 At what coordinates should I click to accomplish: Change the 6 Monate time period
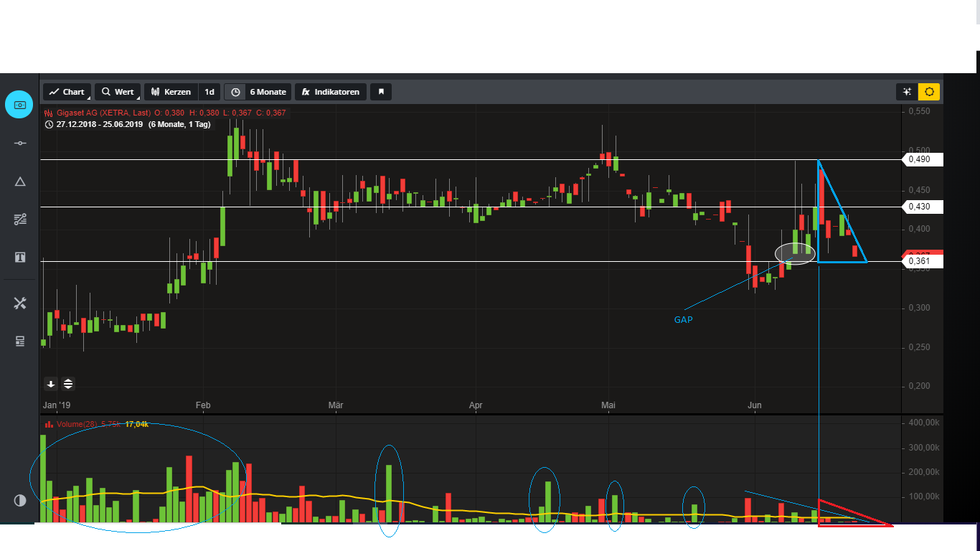[x=268, y=92]
